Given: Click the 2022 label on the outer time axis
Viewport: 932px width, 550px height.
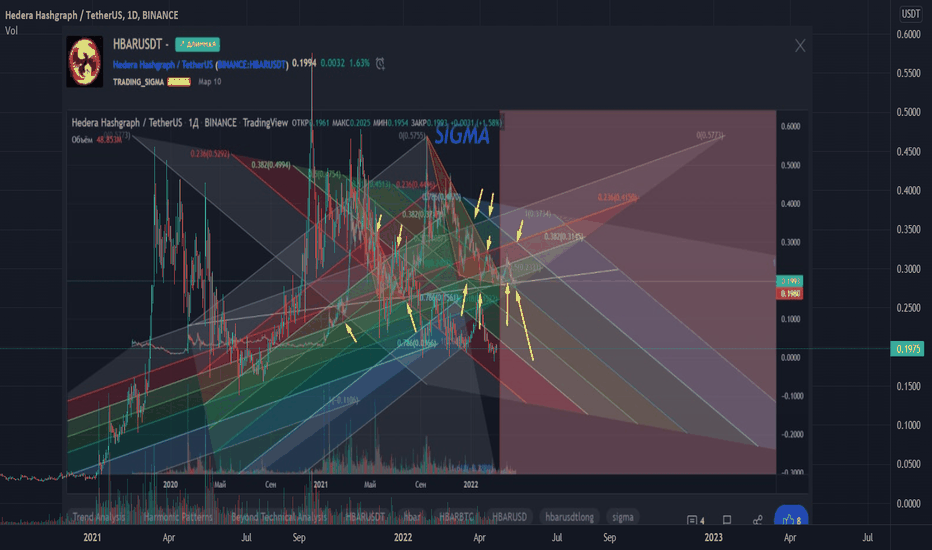Looking at the screenshot, I should pos(402,537).
